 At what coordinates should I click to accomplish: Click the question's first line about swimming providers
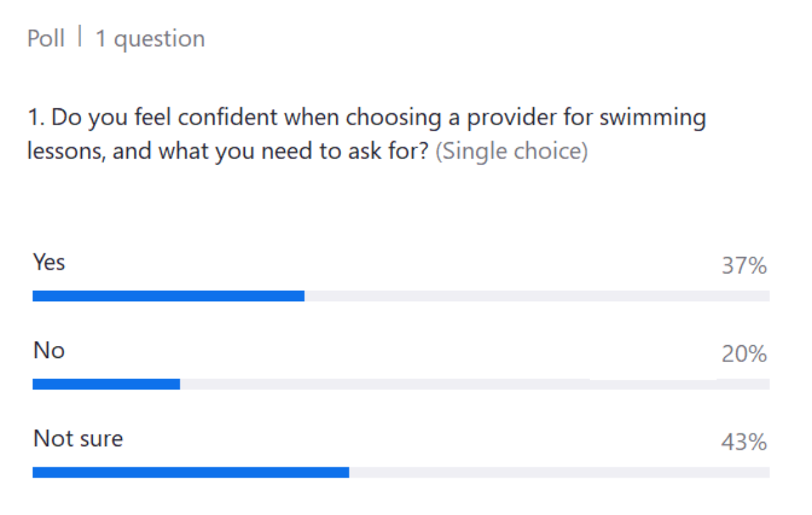(x=367, y=118)
